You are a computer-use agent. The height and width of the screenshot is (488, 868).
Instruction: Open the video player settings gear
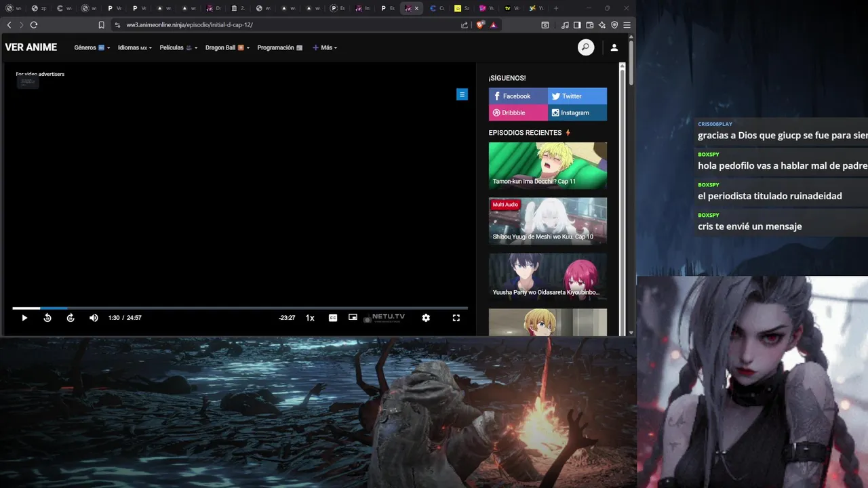[x=426, y=318]
